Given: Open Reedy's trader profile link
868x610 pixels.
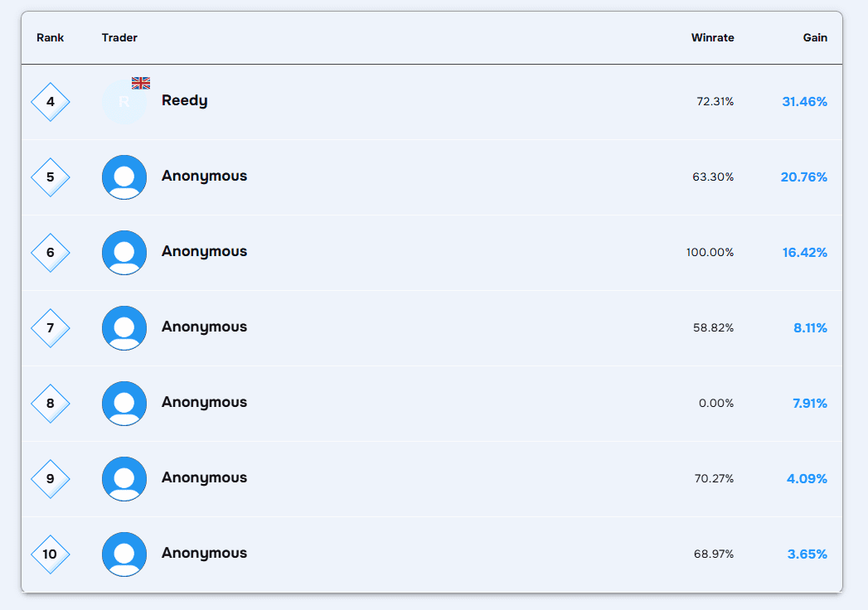Looking at the screenshot, I should point(184,100).
